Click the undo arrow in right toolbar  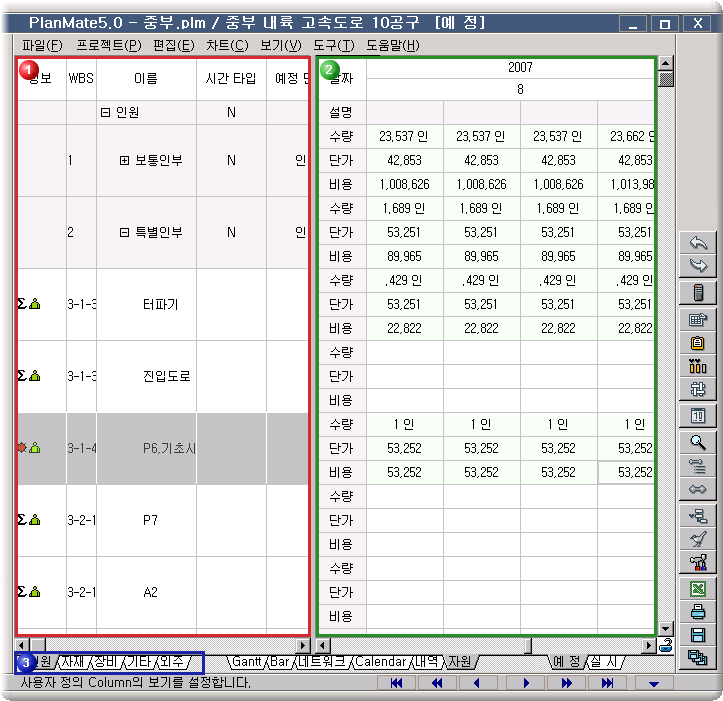click(x=698, y=243)
